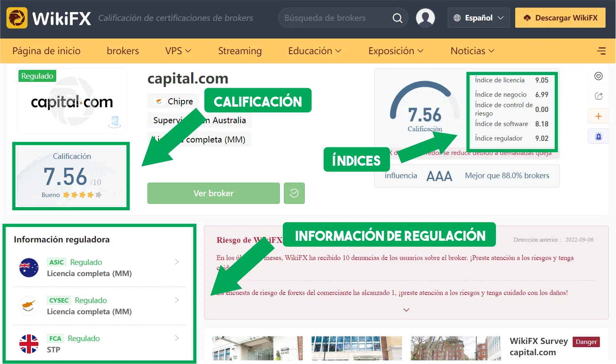Expand the Exposición menu
616x364 pixels.
[396, 51]
